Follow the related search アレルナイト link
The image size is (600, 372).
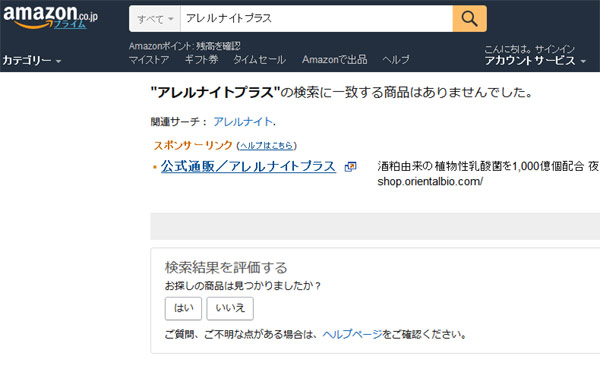pyautogui.click(x=243, y=122)
